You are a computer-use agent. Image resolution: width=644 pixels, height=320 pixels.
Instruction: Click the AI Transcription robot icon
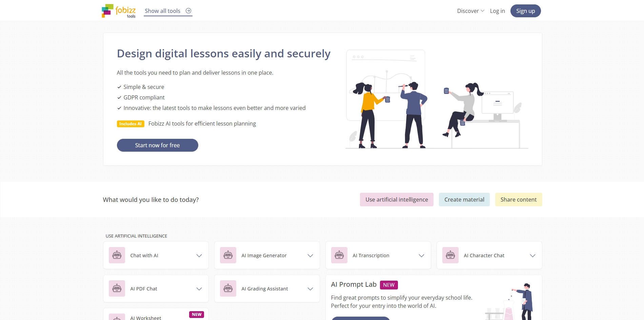pos(339,255)
